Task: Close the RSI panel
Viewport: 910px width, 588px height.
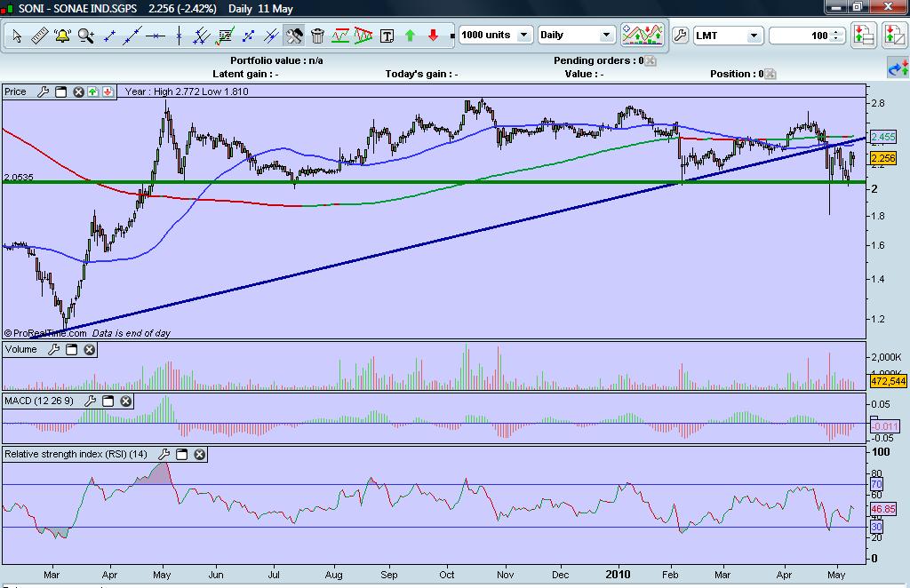Action: [x=200, y=455]
